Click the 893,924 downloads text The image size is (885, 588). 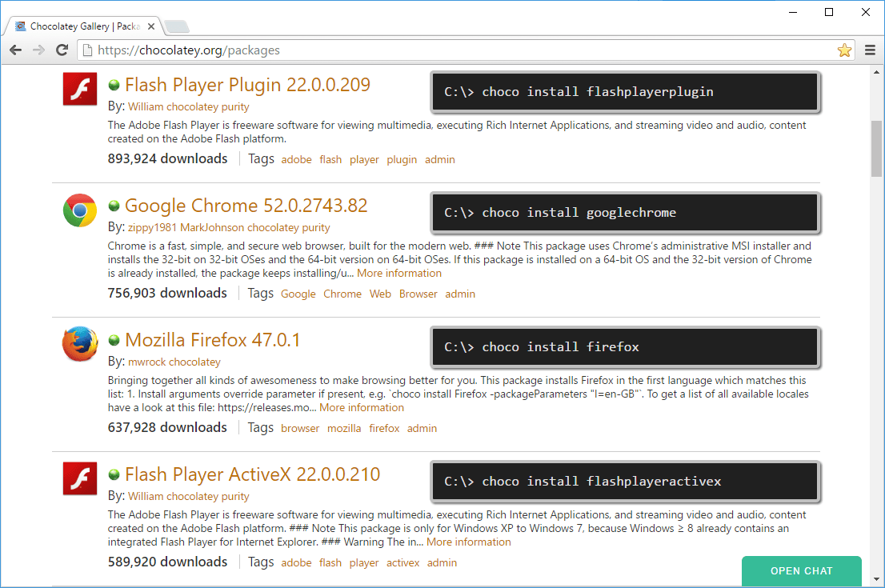167,158
